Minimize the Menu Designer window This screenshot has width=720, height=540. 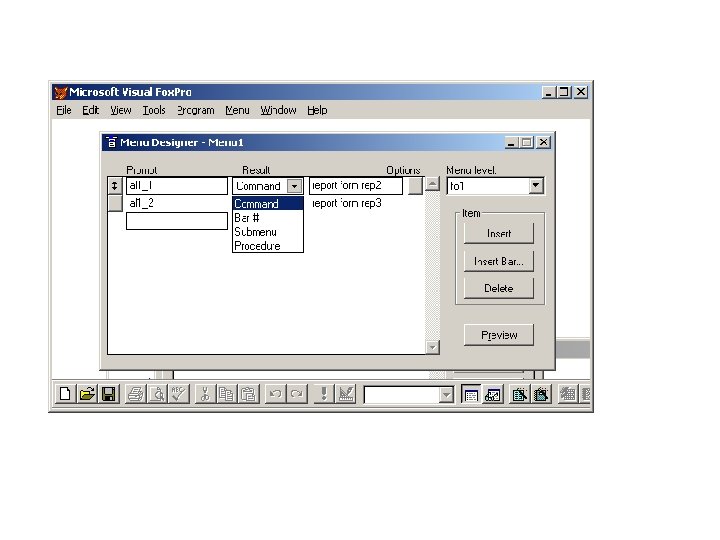pyautogui.click(x=512, y=143)
